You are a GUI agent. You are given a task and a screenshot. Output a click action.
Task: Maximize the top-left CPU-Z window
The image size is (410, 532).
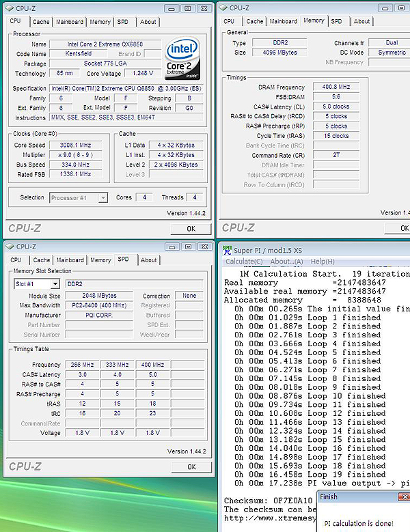click(188, 8)
